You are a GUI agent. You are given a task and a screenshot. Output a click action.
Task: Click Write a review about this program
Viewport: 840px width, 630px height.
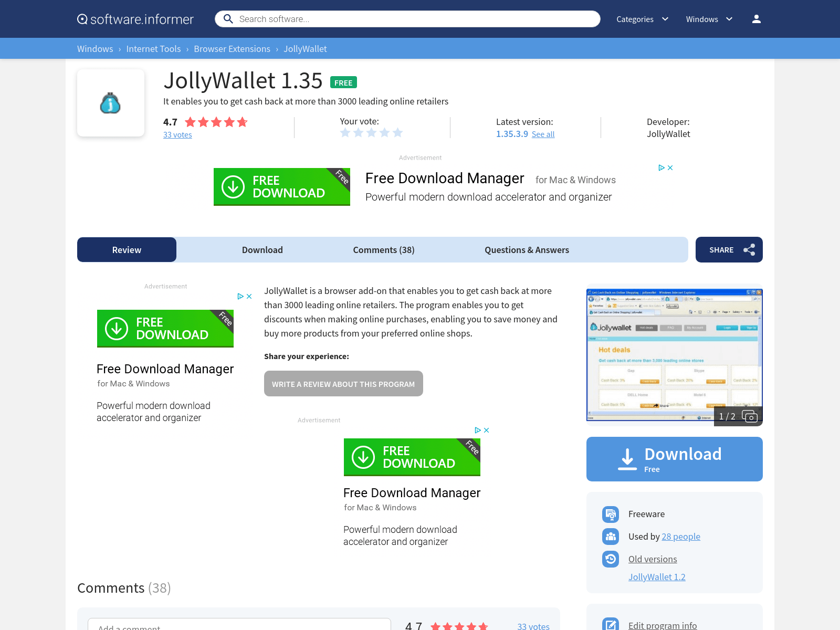343,384
